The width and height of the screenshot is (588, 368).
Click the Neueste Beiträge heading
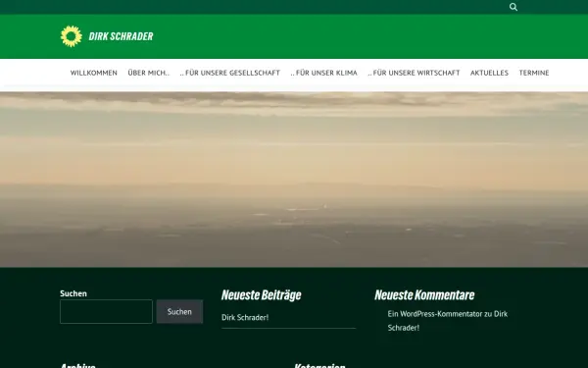coord(262,295)
